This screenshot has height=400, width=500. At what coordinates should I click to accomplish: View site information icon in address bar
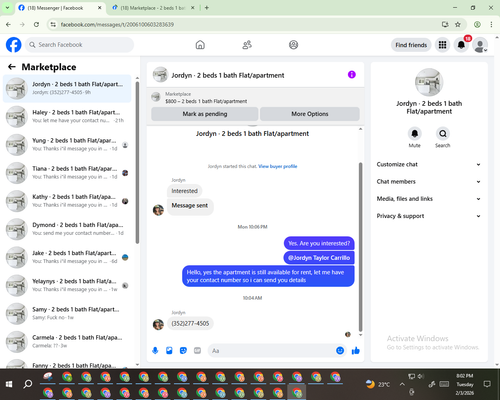(x=53, y=24)
